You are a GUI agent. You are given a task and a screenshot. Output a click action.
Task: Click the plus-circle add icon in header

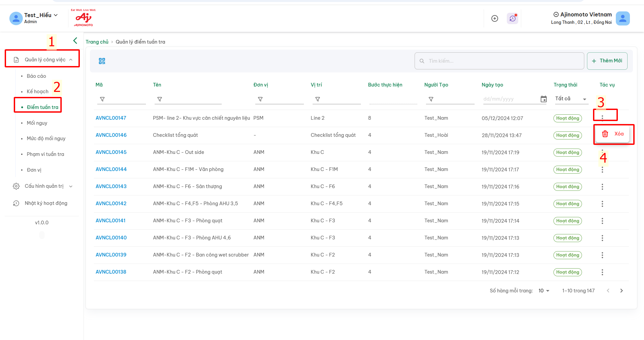click(x=495, y=18)
